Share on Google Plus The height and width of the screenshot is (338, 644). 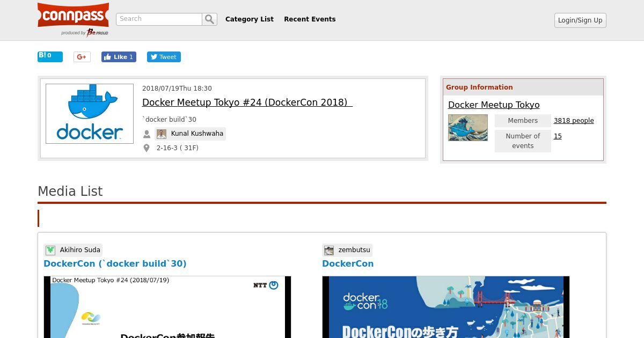82,57
